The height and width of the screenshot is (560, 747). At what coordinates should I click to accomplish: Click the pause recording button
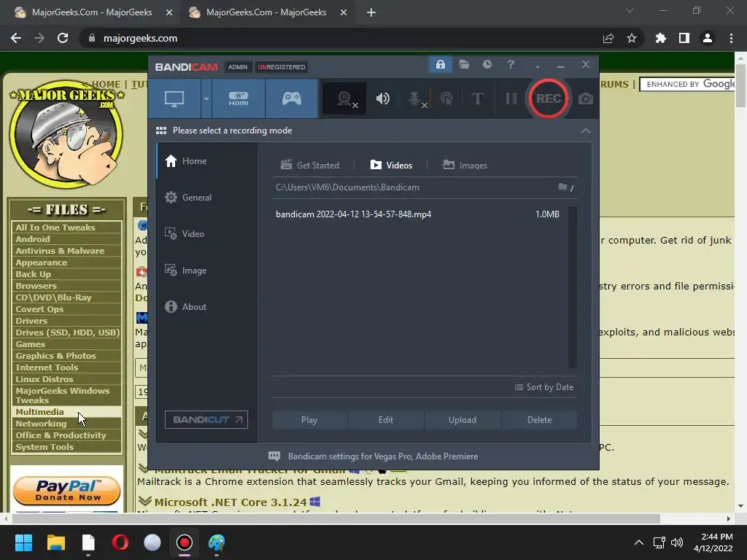point(511,98)
